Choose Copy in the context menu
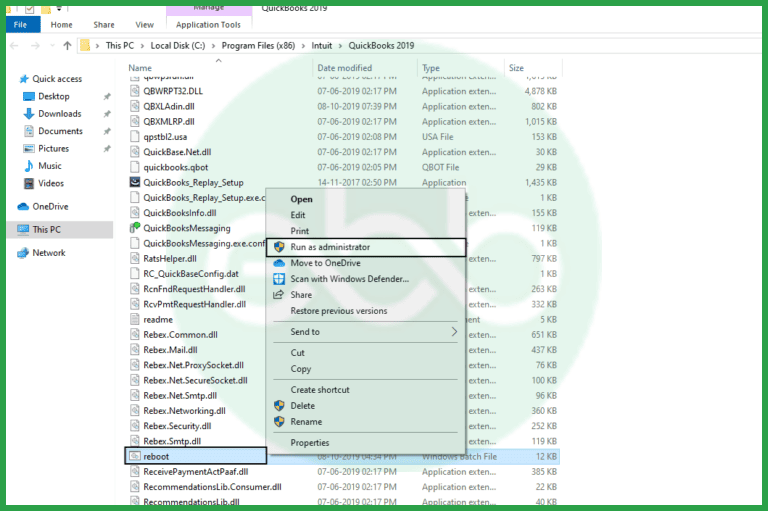This screenshot has height=511, width=768. pos(301,369)
